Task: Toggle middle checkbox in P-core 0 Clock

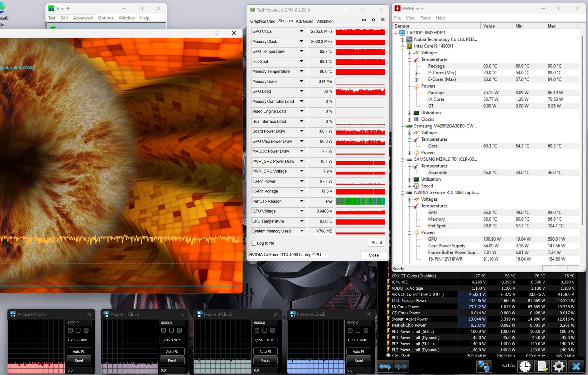Action: pos(78,330)
